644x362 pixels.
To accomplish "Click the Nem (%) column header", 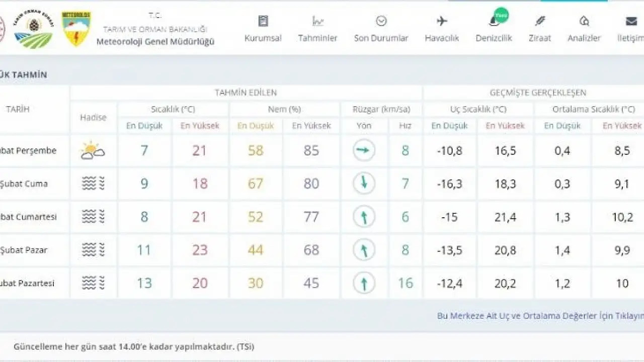I will [x=285, y=109].
